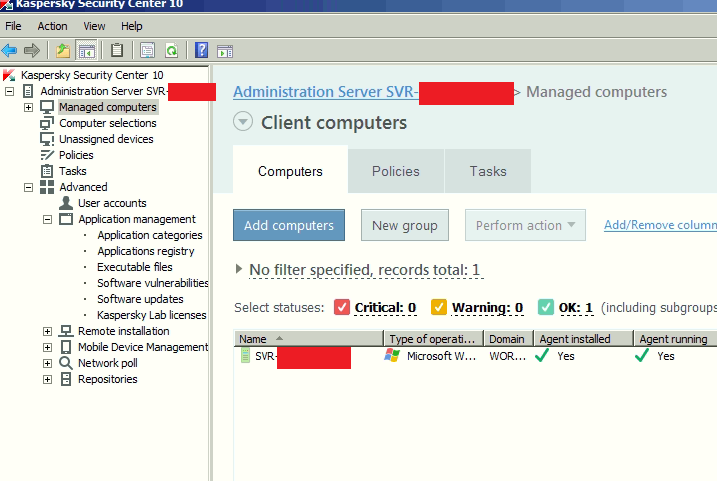This screenshot has height=481, width=717.
Task: Collapse the Administration Server tree node
Action: click(9, 91)
